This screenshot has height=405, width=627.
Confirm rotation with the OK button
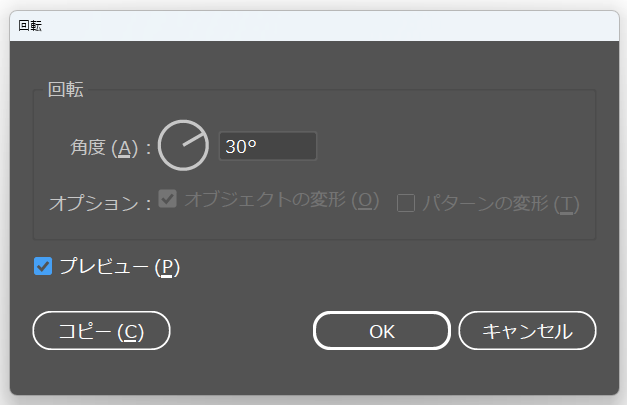[x=382, y=331]
